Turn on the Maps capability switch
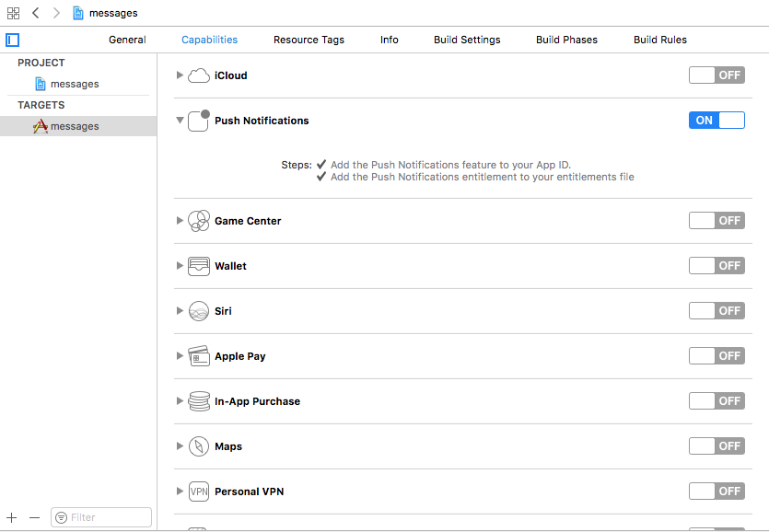 tap(717, 445)
